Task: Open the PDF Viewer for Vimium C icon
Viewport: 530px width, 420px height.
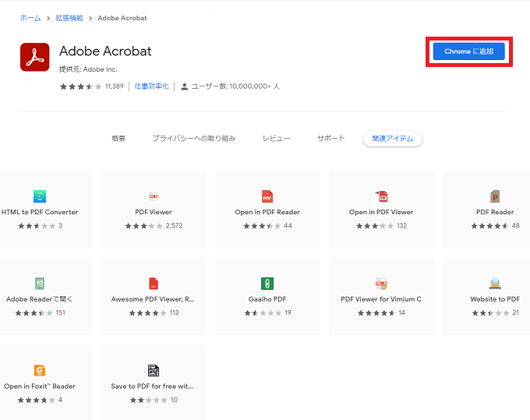Action: pyautogui.click(x=381, y=284)
